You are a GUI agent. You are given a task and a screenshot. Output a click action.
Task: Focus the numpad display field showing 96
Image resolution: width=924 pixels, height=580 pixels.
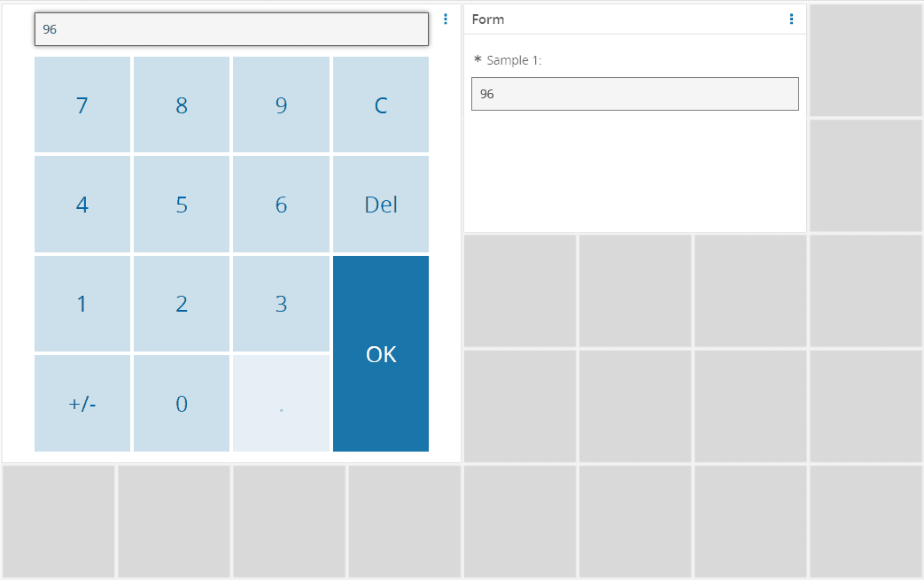(x=231, y=29)
